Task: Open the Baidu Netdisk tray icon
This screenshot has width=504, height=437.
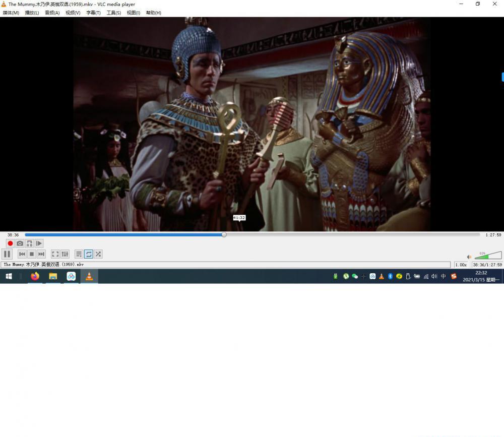Action: tap(372, 276)
